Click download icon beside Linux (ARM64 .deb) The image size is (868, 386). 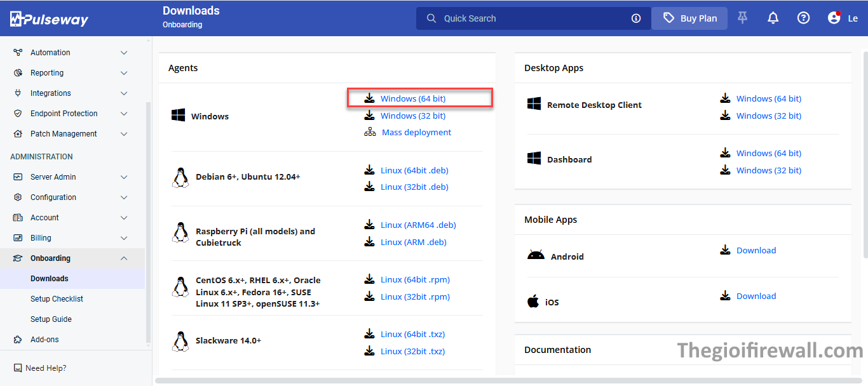click(369, 225)
